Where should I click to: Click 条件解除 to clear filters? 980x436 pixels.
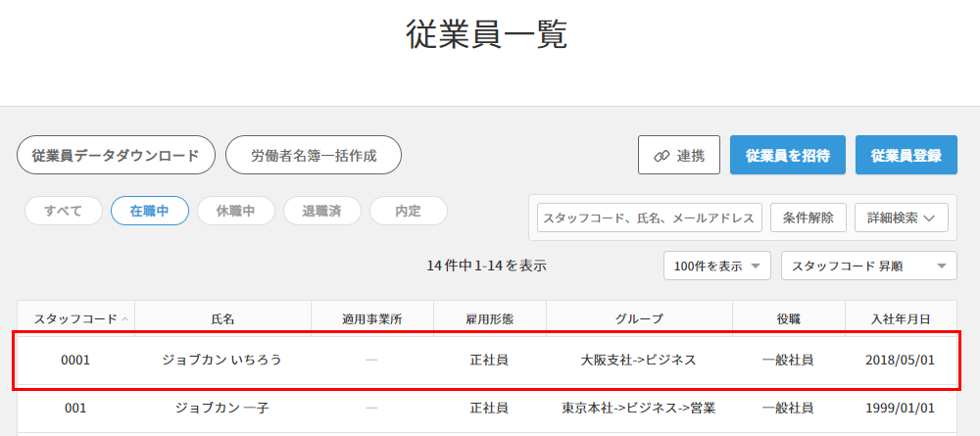808,218
